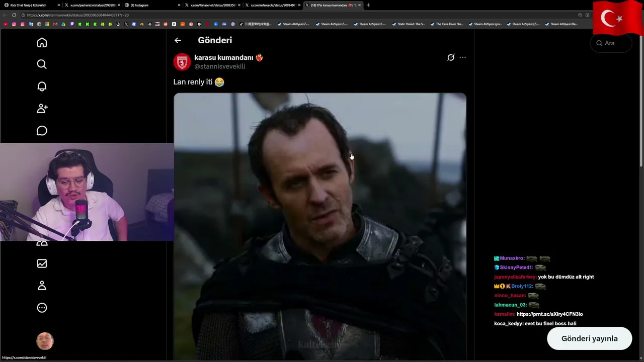Click the zoom magnifier icon in address bar

point(580,15)
